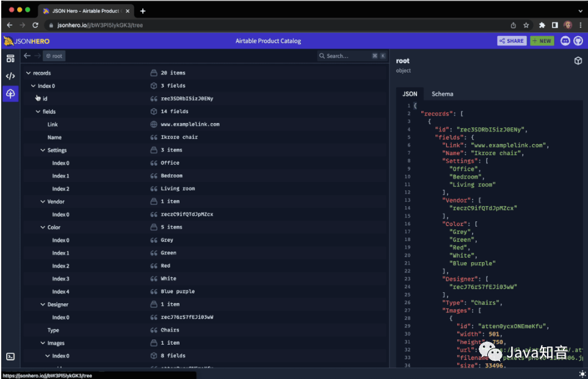Click the Chairs value text
The height and width of the screenshot is (379, 588).
[x=170, y=330]
